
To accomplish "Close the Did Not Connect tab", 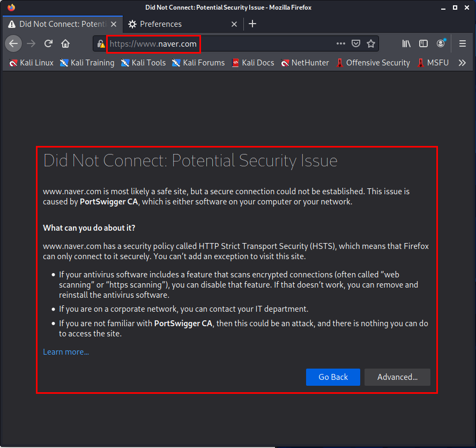I will [114, 24].
